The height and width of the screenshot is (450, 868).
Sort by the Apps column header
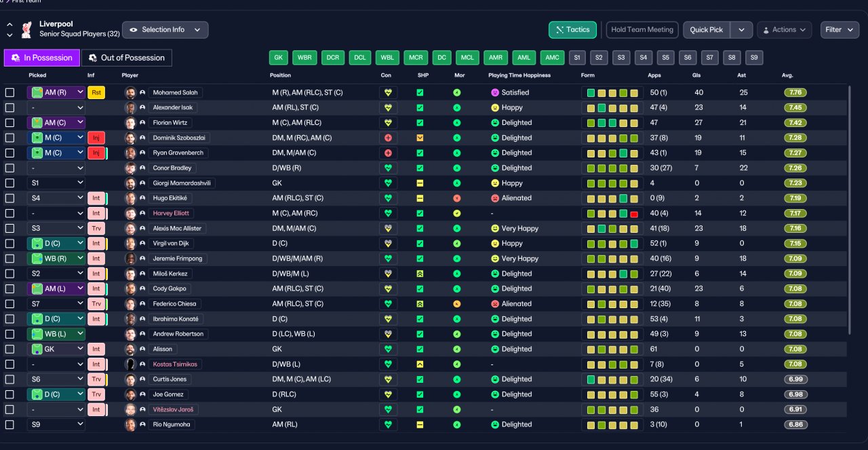pyautogui.click(x=654, y=75)
